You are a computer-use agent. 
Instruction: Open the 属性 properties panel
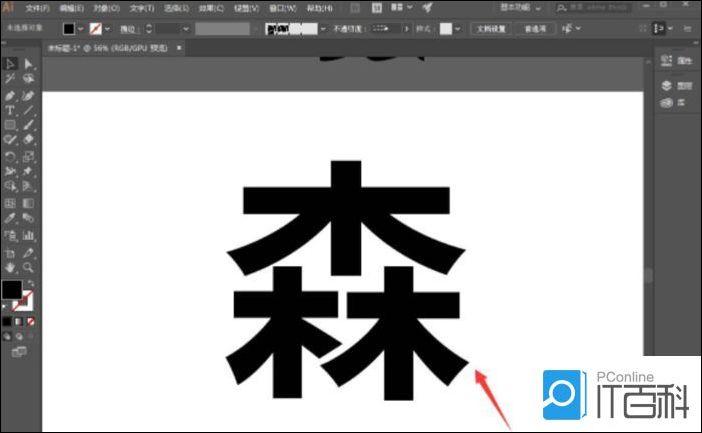pyautogui.click(x=676, y=60)
